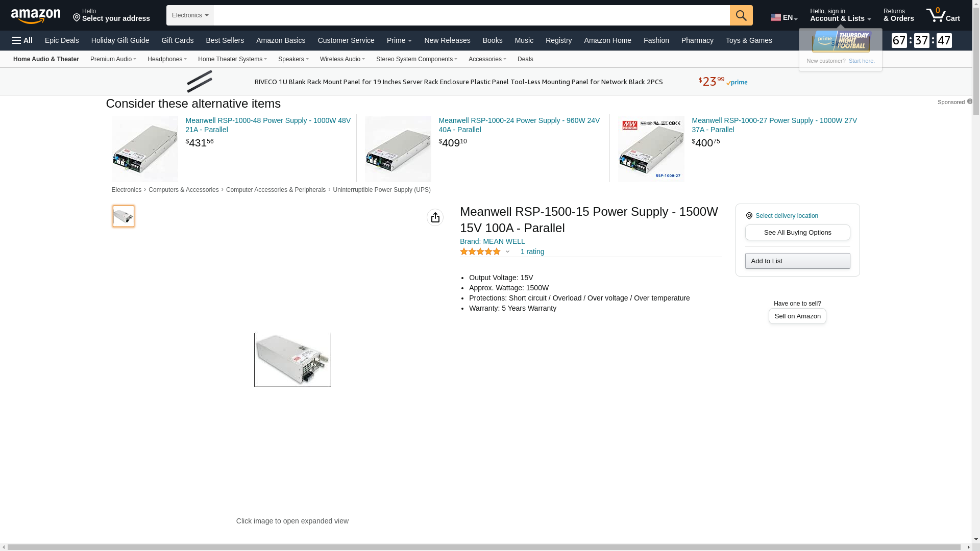This screenshot has height=551, width=980.
Task: Open Best Sellers in navigation bar
Action: [x=225, y=40]
